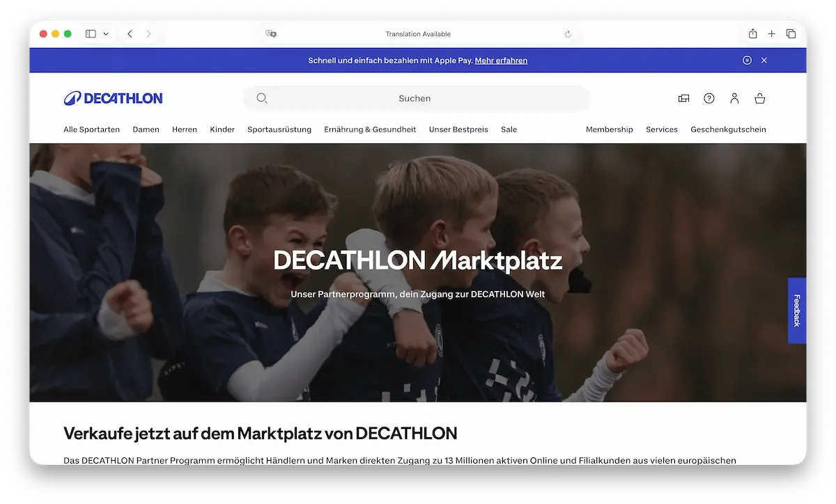Click the DECATHLON logo
Viewport: 836px width, 504px height.
[x=114, y=98]
